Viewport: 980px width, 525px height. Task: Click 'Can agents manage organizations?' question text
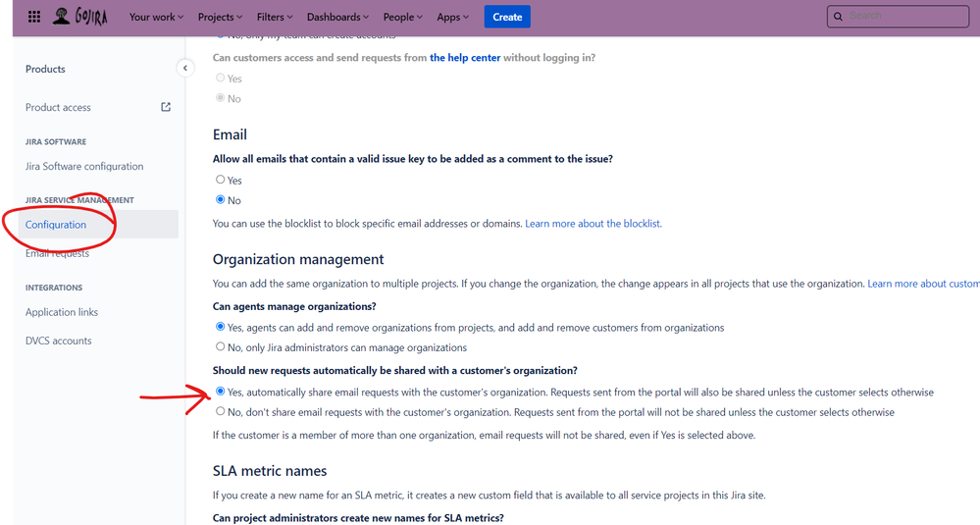click(294, 306)
